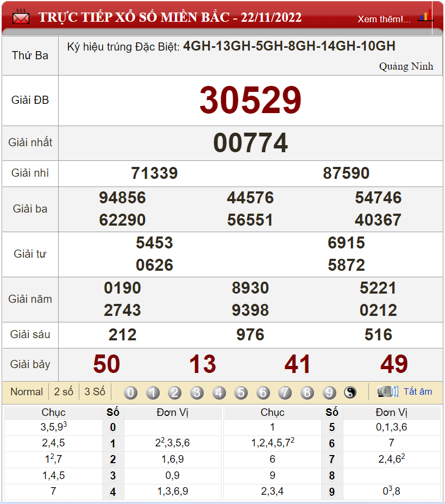Screen dimensions: 445x504
Task: Click sixth prize number 212
Action: pyautogui.click(x=122, y=335)
